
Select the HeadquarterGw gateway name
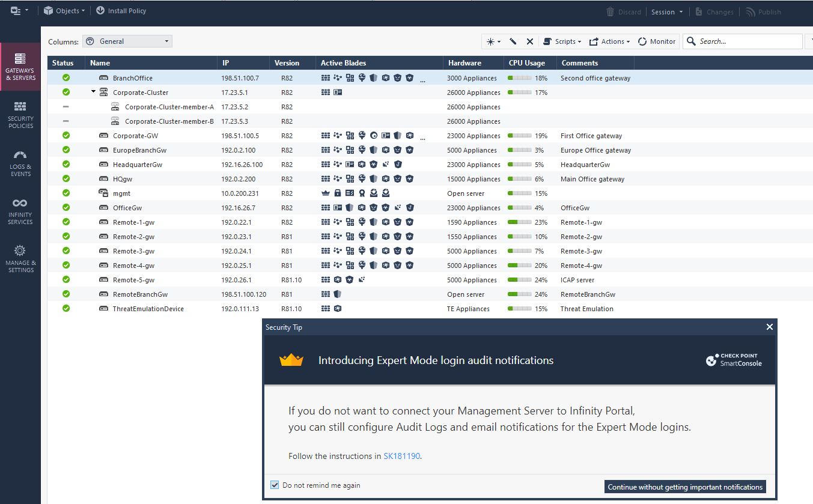pos(138,165)
